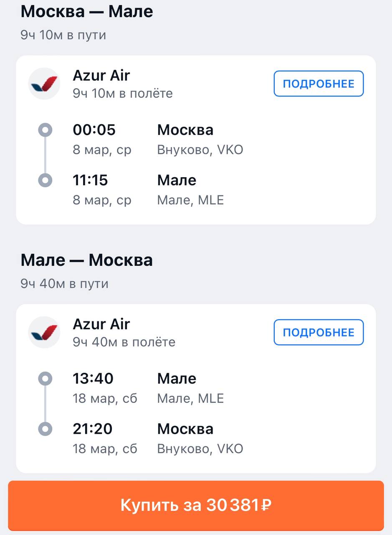Tap the Москва — Мале route heading
Image resolution: width=392 pixels, height=535 pixels.
(87, 12)
